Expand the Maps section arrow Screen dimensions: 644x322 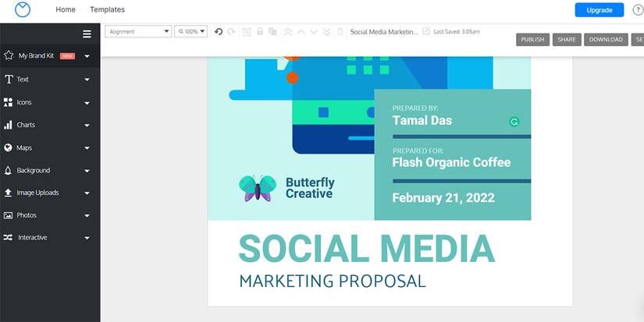[87, 148]
